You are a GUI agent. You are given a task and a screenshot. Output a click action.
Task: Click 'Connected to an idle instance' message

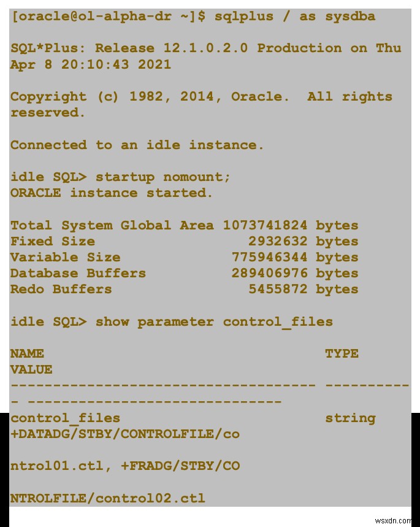point(137,145)
